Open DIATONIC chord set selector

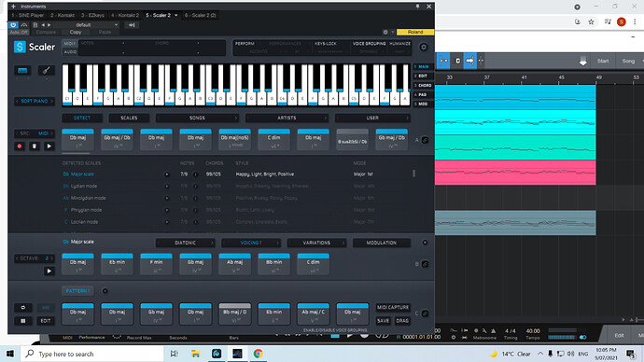pyautogui.click(x=185, y=243)
